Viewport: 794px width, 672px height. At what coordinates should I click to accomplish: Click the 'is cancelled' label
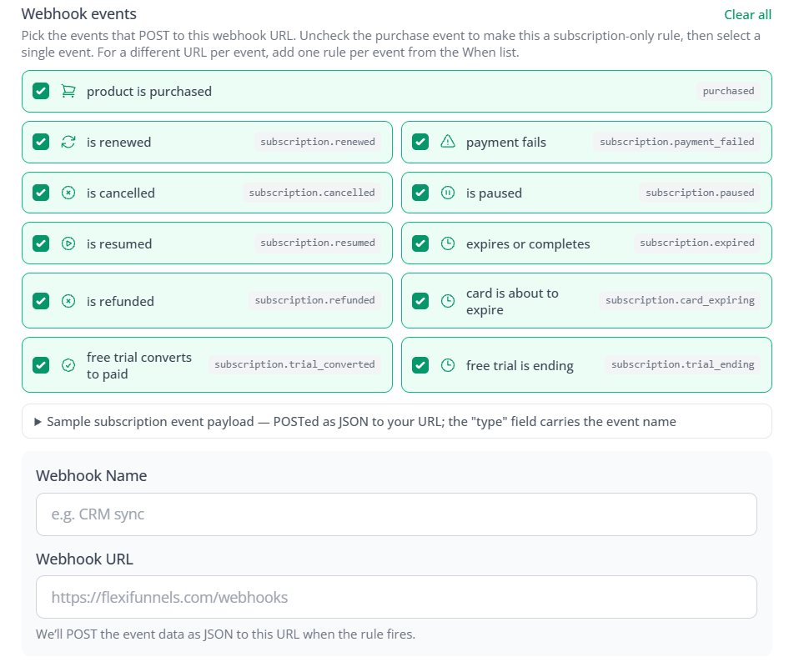pyautogui.click(x=120, y=193)
